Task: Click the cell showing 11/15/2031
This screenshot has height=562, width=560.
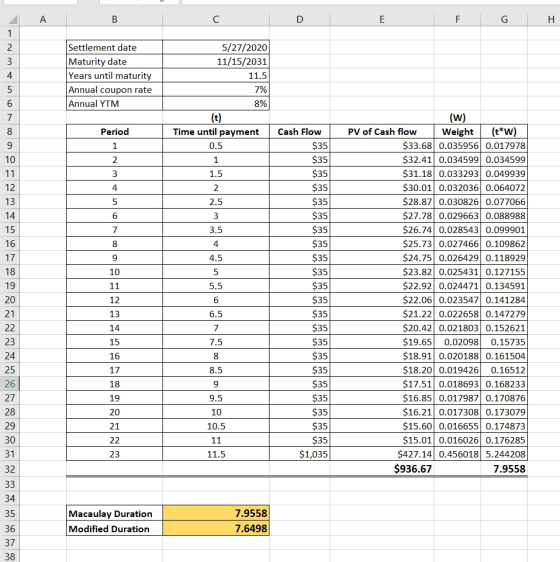Action: click(x=216, y=61)
